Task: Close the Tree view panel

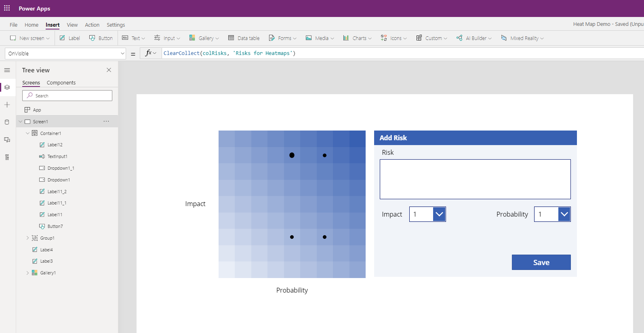Action: click(x=109, y=70)
